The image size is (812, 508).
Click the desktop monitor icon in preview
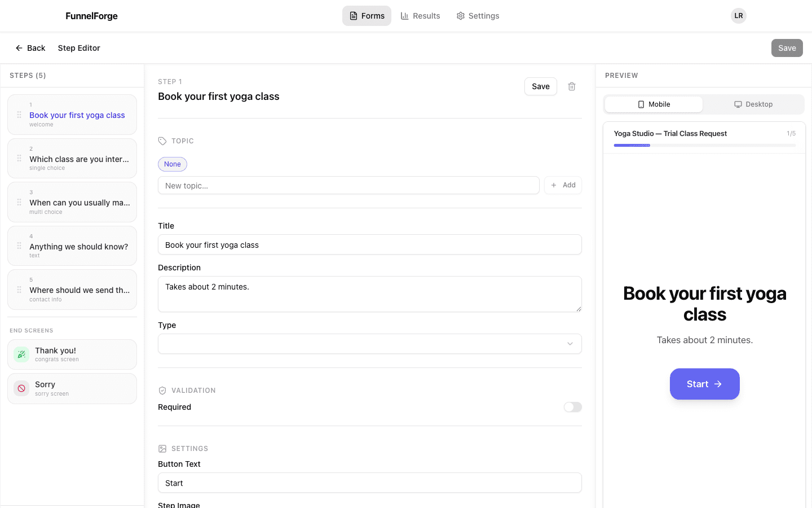[x=738, y=104]
